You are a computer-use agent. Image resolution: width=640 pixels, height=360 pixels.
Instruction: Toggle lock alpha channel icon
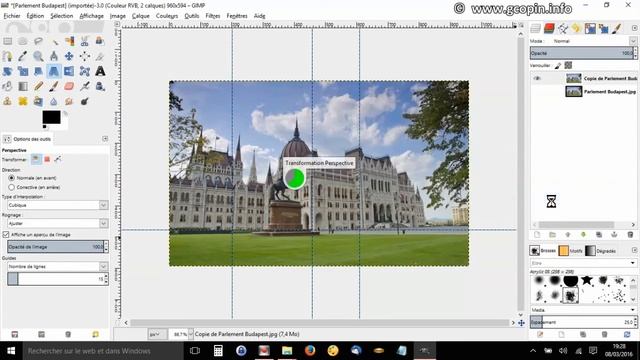tap(568, 65)
